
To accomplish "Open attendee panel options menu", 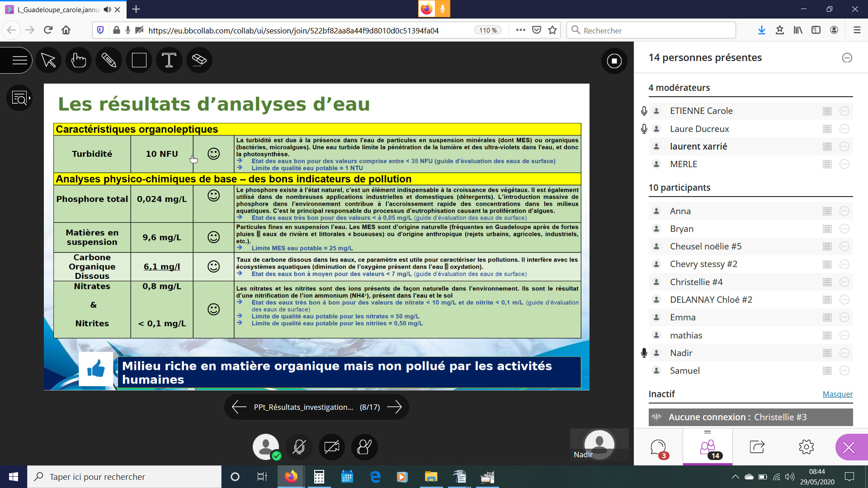I will [847, 58].
